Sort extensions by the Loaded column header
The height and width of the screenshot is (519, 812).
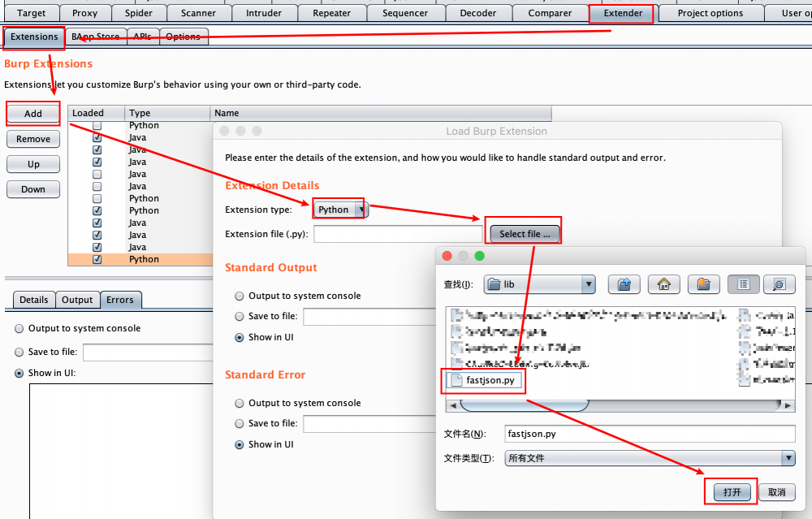coord(97,113)
